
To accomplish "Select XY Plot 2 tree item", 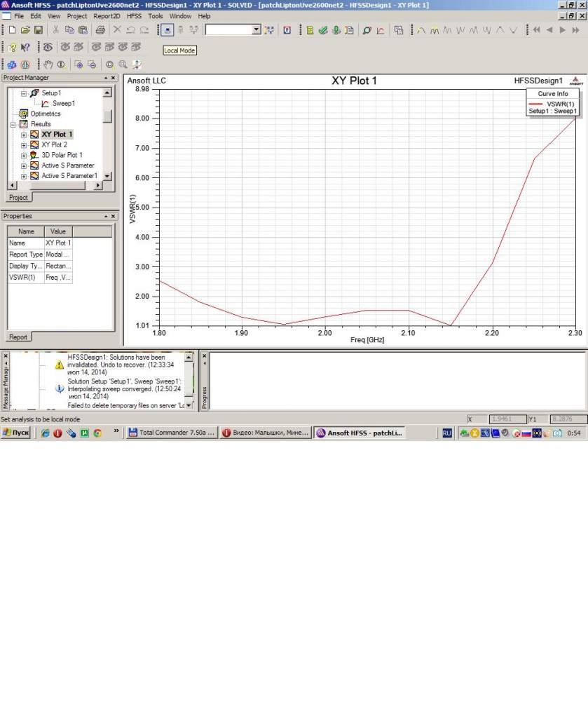I will tap(54, 144).
